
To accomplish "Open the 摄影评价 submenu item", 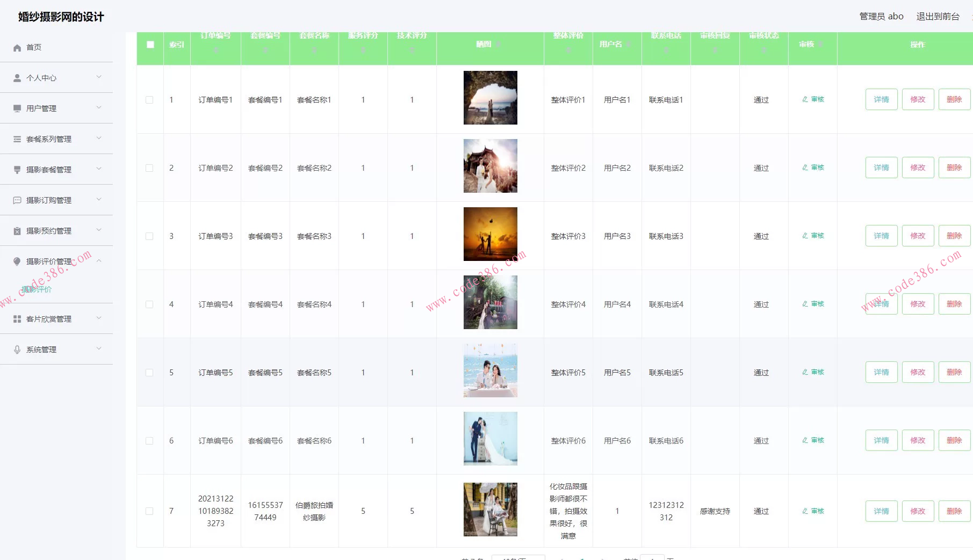I will coord(37,289).
